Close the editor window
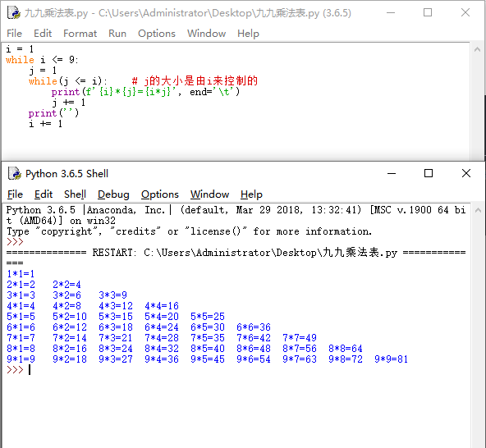 [x=465, y=12]
